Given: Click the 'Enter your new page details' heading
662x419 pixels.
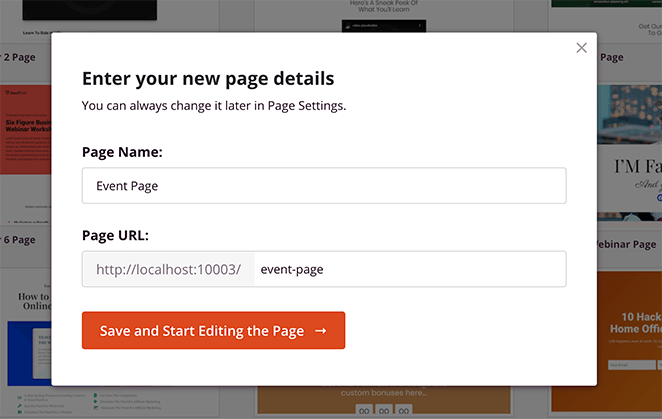Looking at the screenshot, I should 208,79.
